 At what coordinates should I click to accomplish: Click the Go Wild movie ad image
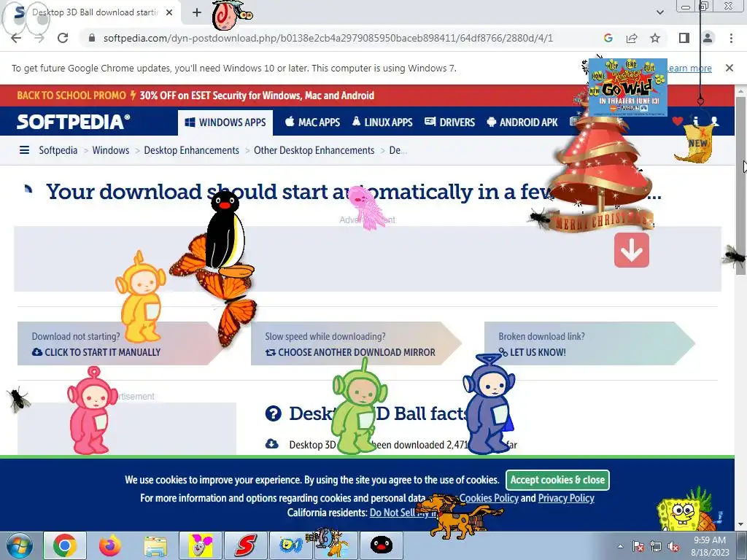628,87
